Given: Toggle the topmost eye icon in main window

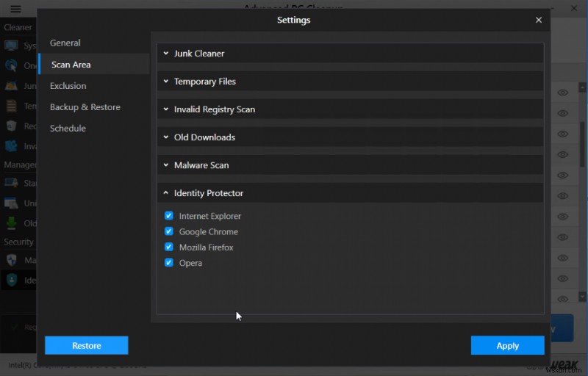Looking at the screenshot, I should [x=562, y=93].
